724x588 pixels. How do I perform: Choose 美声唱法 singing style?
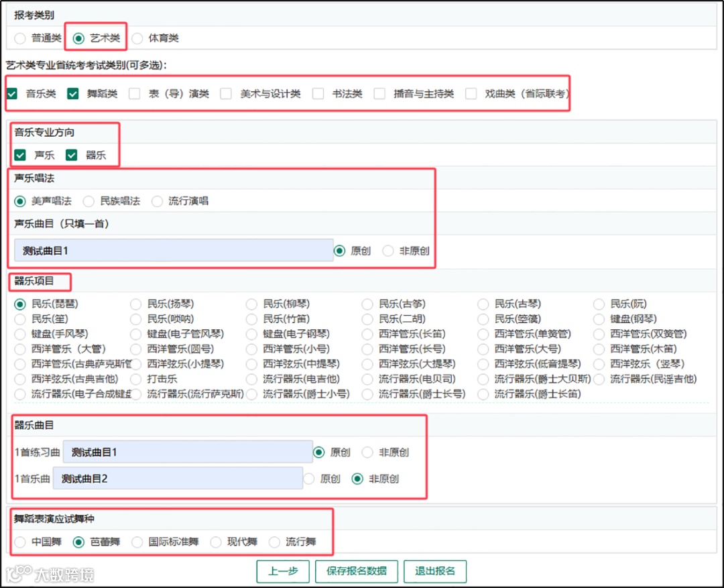(x=20, y=201)
